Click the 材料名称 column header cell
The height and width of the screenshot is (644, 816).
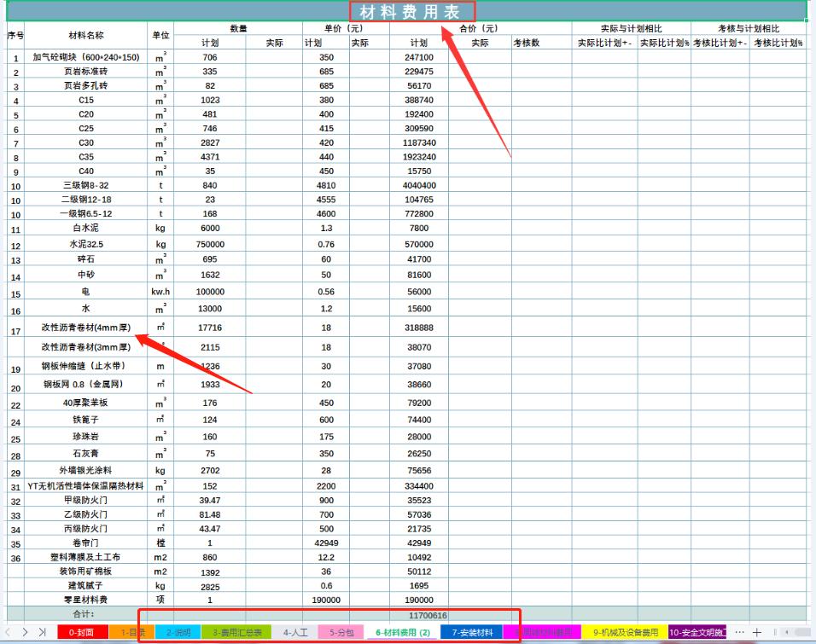86,36
